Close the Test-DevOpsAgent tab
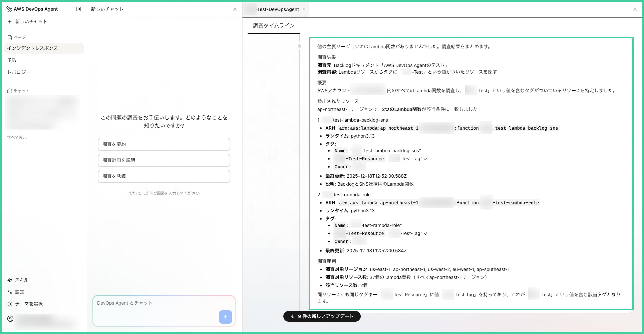Viewport: 644px width, 334px height. click(x=304, y=9)
